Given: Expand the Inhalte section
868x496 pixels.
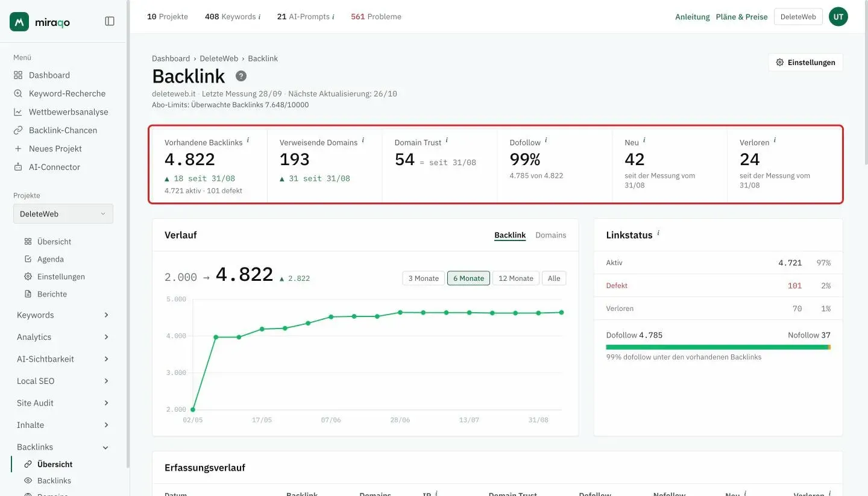Looking at the screenshot, I should tap(63, 425).
